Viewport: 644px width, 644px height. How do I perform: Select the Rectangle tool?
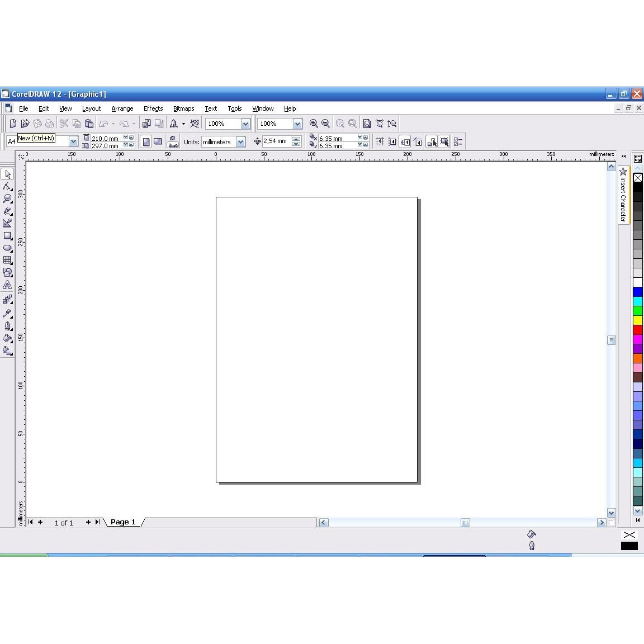tap(8, 235)
